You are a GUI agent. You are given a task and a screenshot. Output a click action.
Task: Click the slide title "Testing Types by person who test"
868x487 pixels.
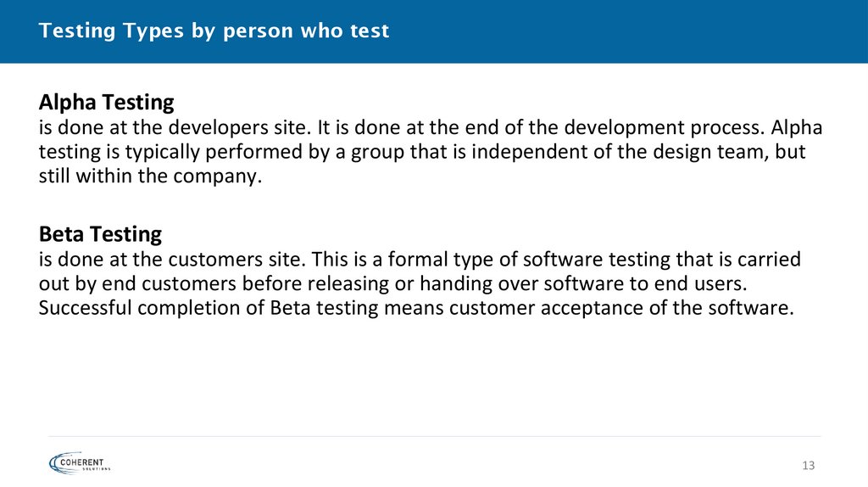click(214, 31)
